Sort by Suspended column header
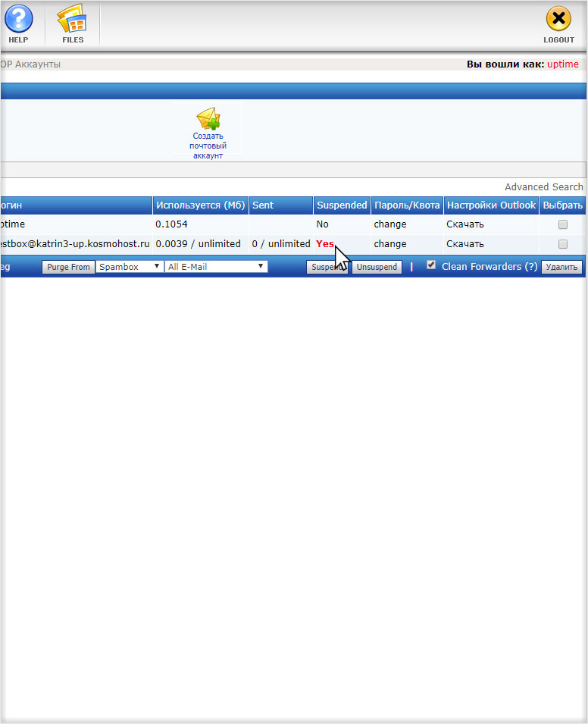 pos(342,205)
